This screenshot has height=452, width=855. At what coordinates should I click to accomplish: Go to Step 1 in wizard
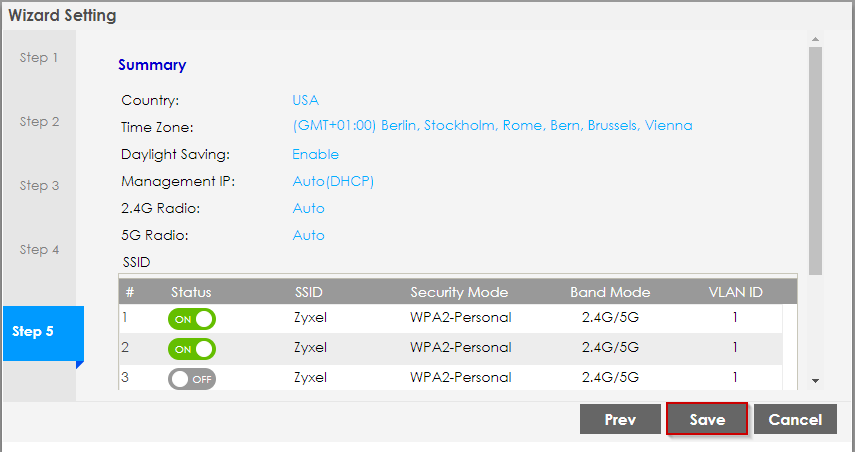pyautogui.click(x=39, y=58)
